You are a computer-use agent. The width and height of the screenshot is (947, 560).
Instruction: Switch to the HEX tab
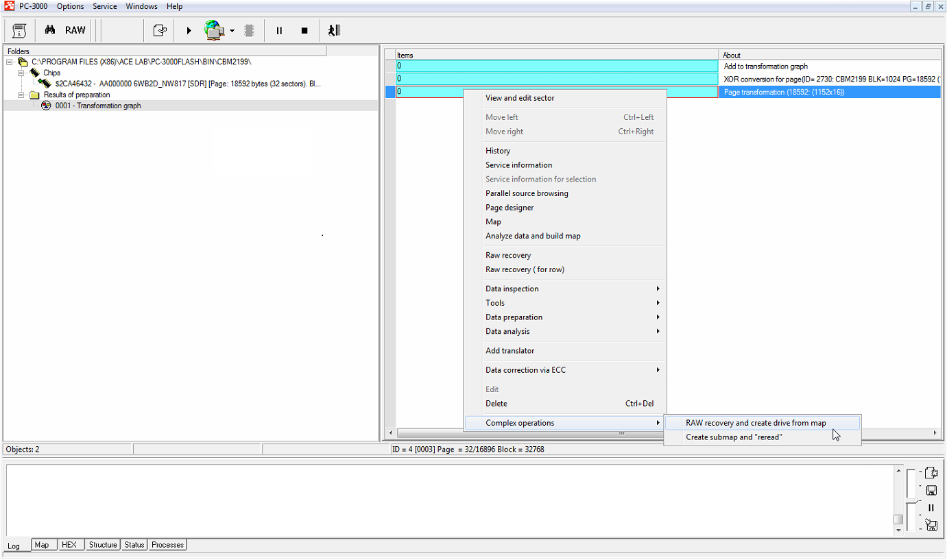(69, 545)
